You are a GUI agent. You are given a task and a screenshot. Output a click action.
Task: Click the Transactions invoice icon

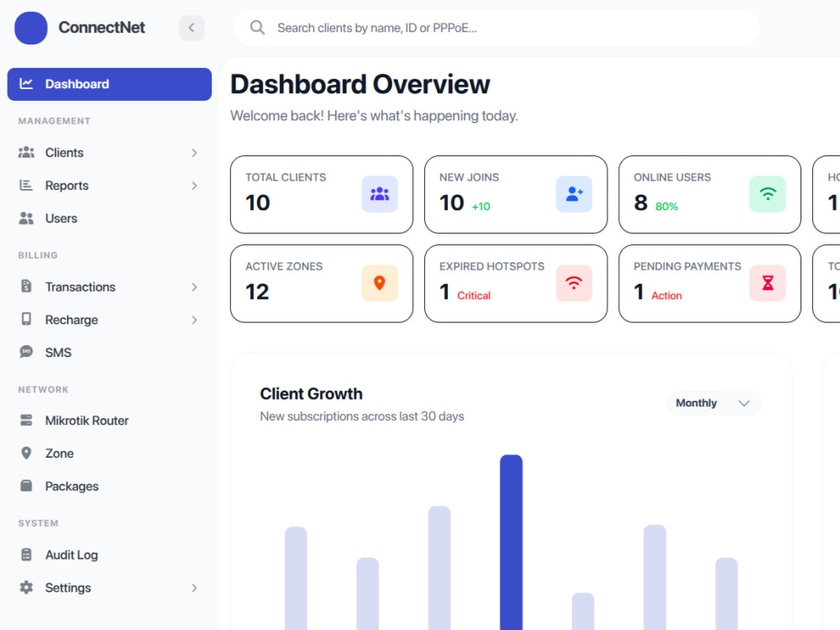coord(26,286)
